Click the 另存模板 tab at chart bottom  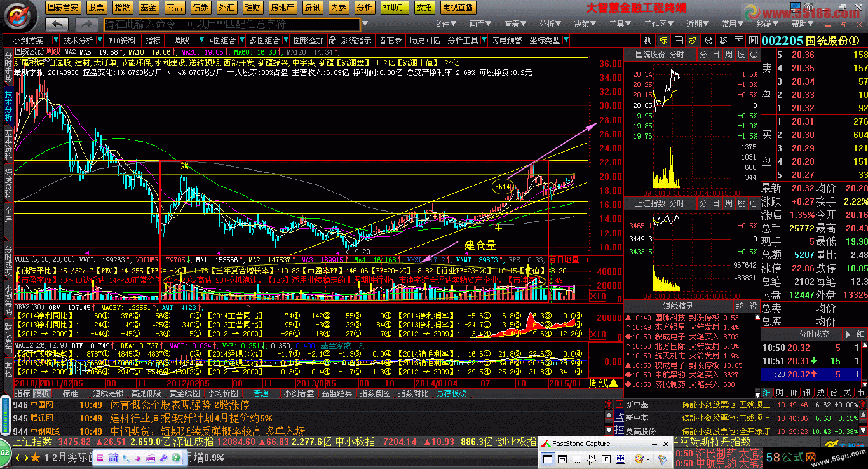(451, 393)
